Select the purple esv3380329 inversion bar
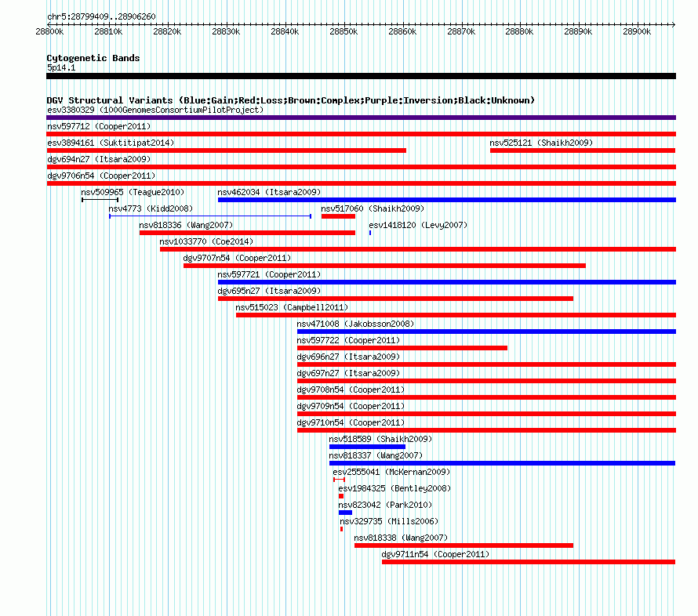This screenshot has width=698, height=616. [x=361, y=118]
